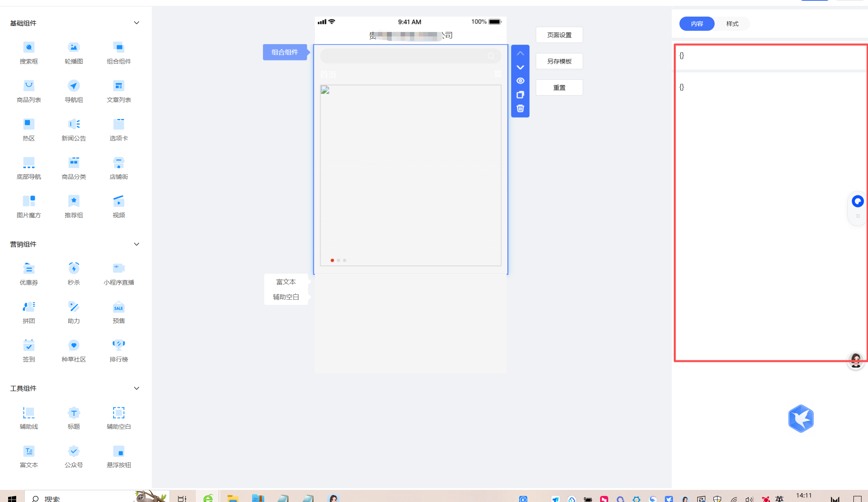Screen dimensions: 868x502
Task: Duplicate component using copy icon
Action: tap(520, 95)
